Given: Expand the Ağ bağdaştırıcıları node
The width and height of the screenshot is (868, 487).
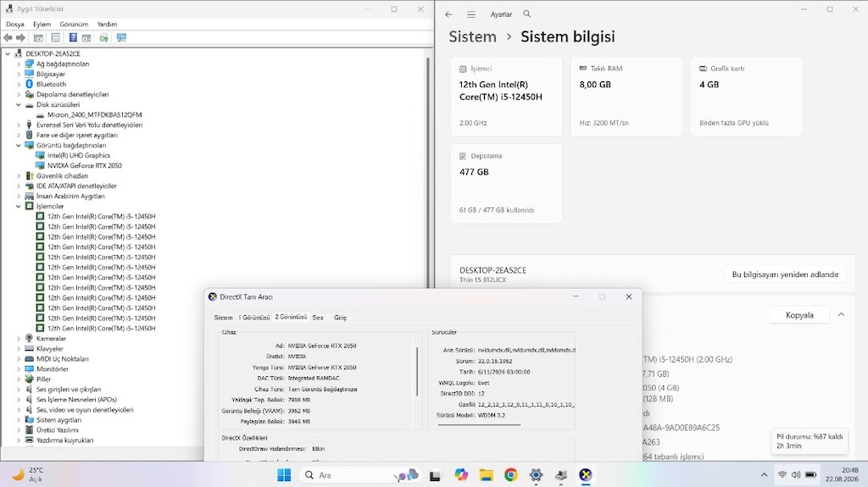Looking at the screenshot, I should tap(19, 64).
